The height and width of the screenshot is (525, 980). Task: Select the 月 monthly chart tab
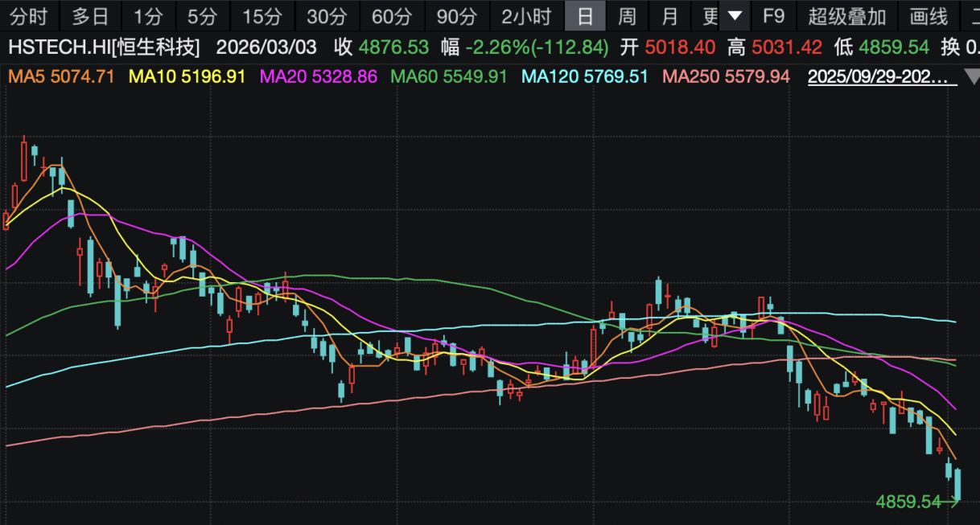tap(669, 15)
